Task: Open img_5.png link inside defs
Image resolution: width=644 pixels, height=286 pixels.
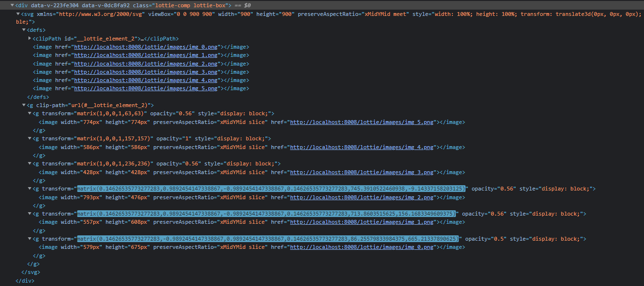Action: coord(147,89)
